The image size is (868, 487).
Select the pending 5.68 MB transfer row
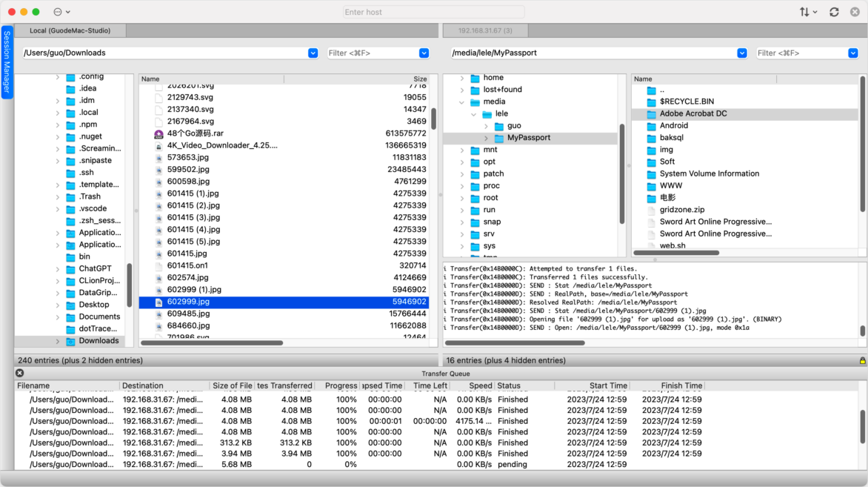437,465
